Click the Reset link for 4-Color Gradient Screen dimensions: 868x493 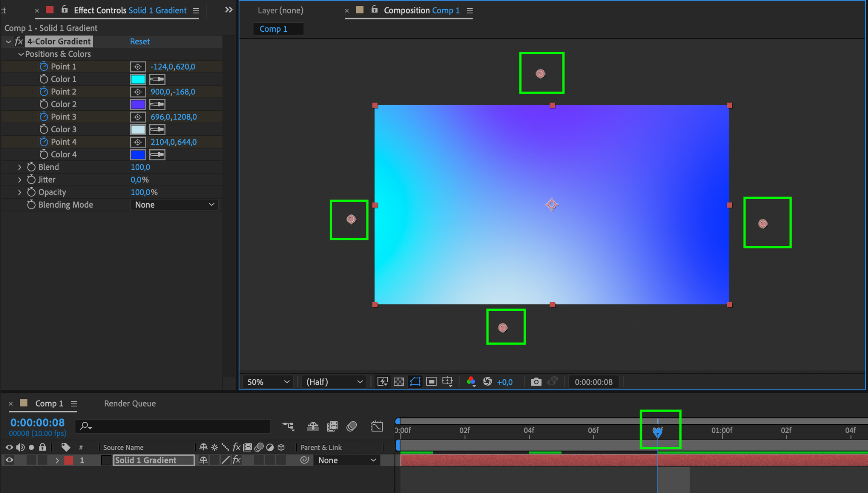140,41
